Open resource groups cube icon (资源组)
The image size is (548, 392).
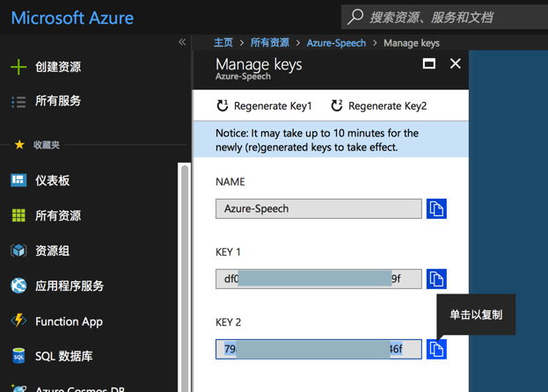[x=18, y=250]
